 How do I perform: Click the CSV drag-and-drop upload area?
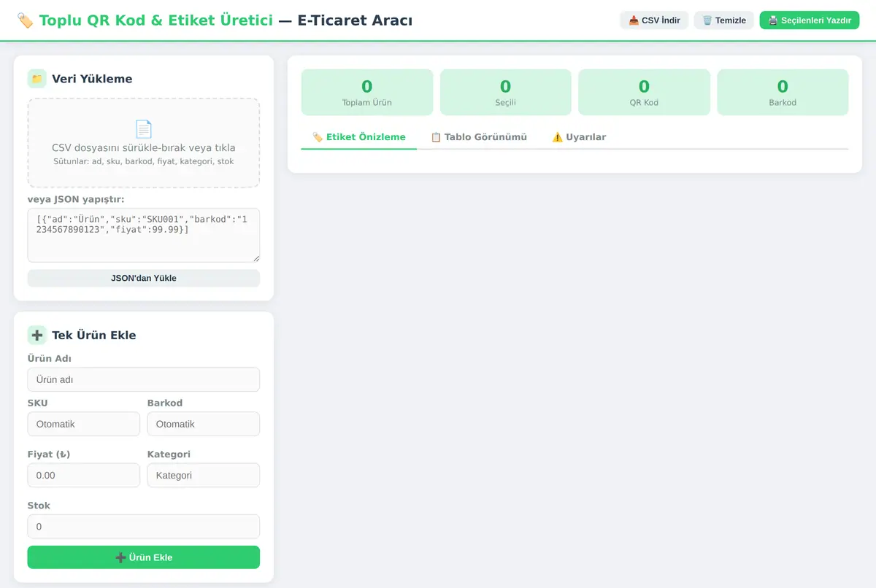point(144,143)
